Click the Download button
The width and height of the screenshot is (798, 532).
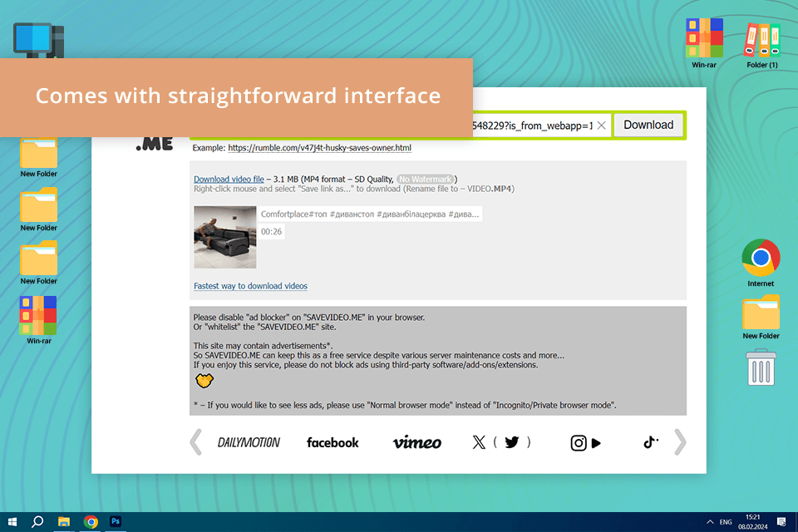648,126
